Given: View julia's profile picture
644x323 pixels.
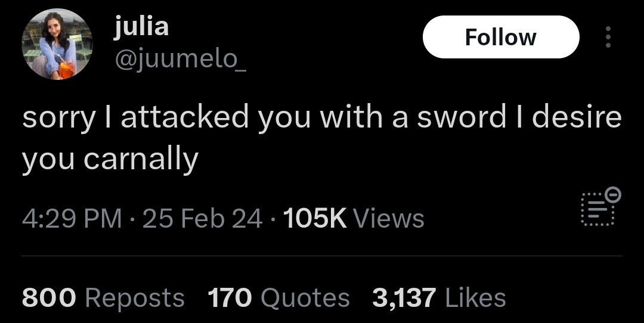Looking at the screenshot, I should [x=57, y=44].
